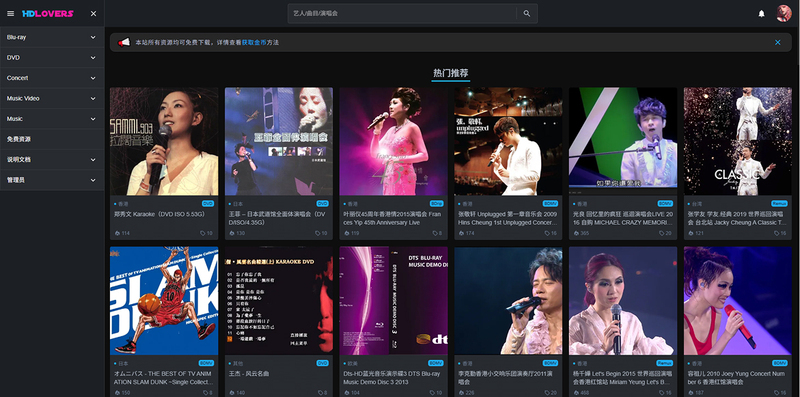The image size is (800, 397).
Task: Open the user avatar menu
Action: pos(784,14)
